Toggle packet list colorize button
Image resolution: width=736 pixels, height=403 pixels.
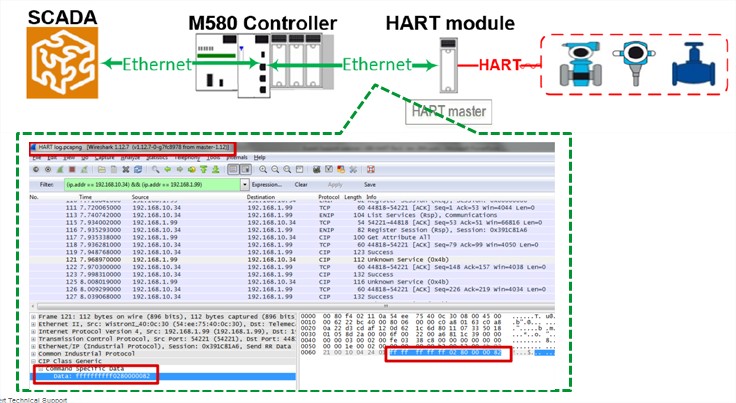pyautogui.click(x=233, y=169)
